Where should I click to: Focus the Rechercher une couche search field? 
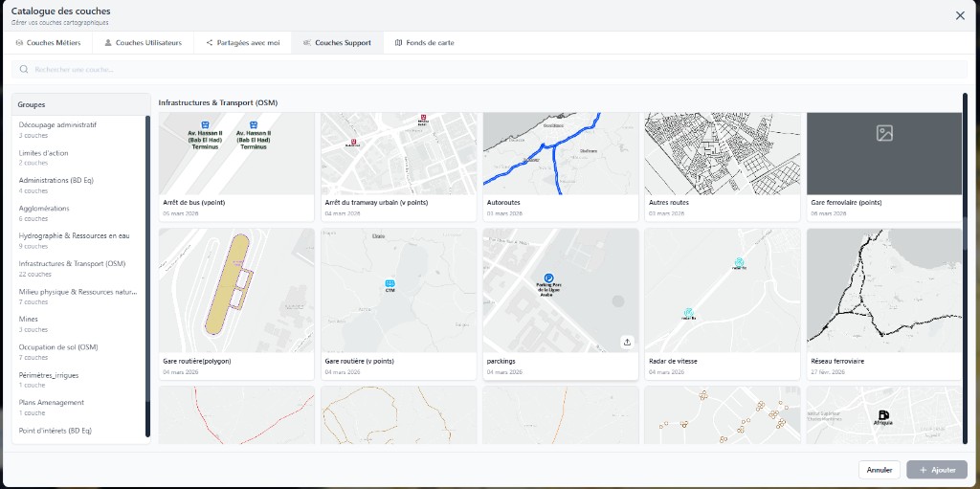pos(490,70)
